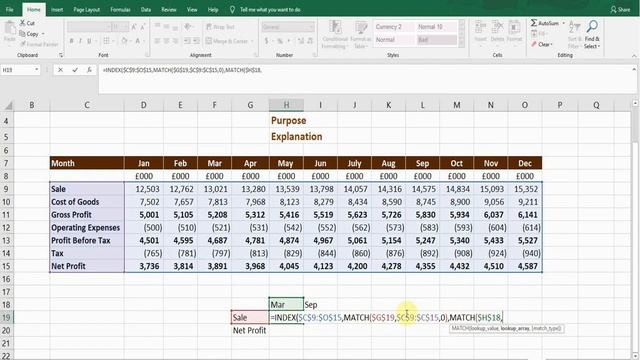Open the File tab

(x=10, y=9)
